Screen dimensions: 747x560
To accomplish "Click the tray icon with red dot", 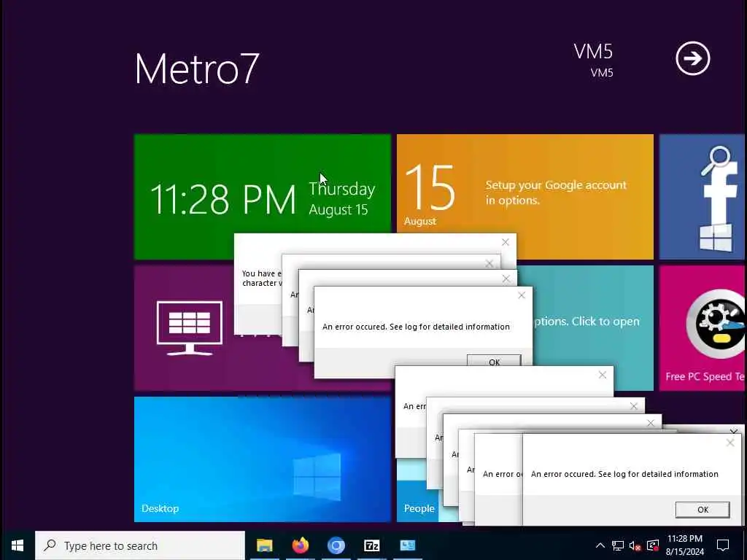I will pyautogui.click(x=653, y=545).
